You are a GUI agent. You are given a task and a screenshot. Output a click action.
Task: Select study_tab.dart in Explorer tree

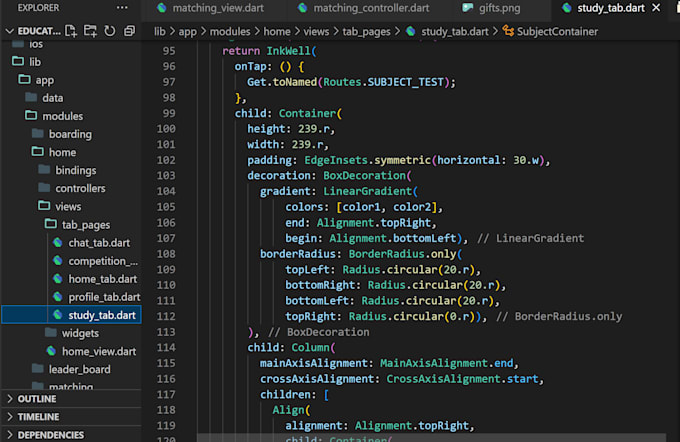72,315
